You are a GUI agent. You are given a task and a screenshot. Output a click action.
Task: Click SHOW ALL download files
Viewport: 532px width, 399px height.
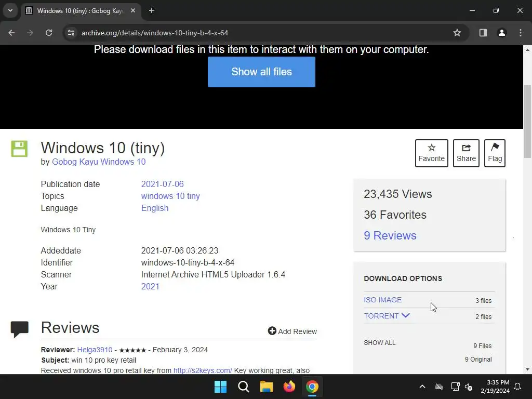tap(379, 343)
